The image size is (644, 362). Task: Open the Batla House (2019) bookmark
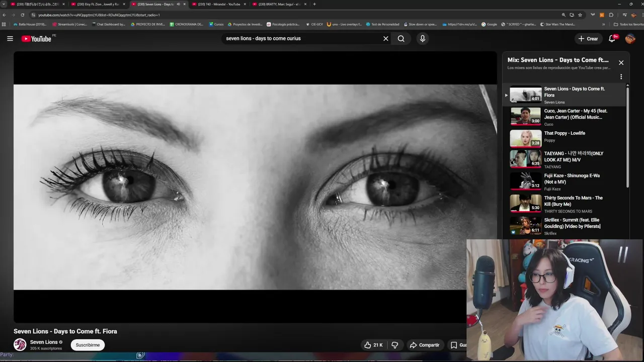(x=30, y=24)
